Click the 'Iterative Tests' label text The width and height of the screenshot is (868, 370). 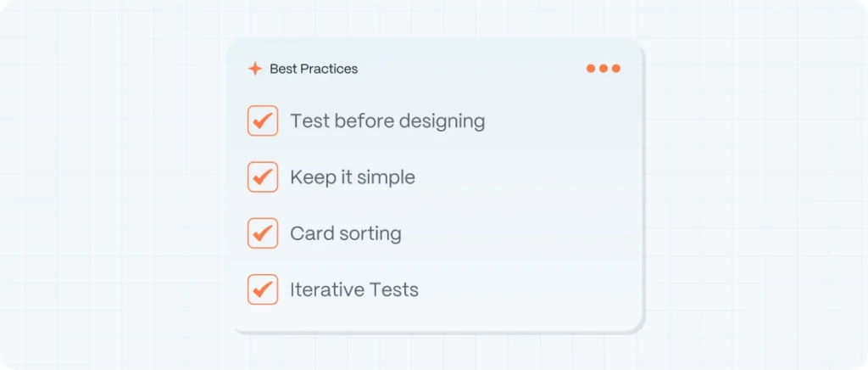[354, 289]
